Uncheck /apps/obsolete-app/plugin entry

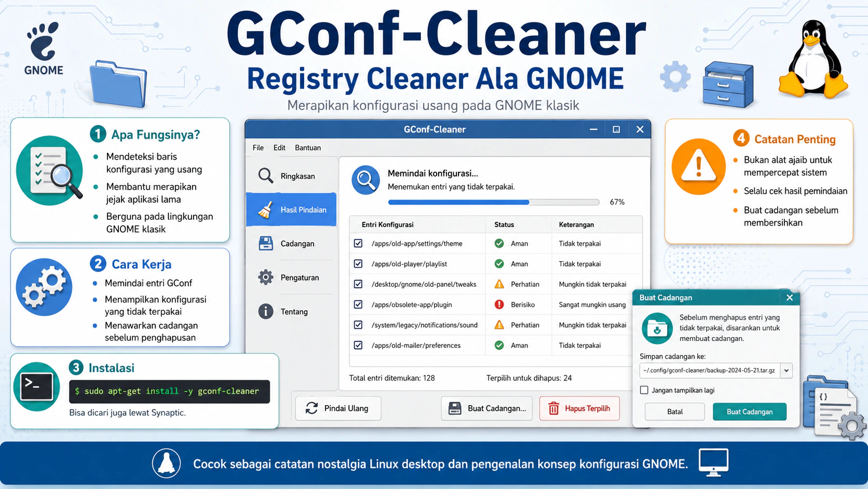(358, 305)
